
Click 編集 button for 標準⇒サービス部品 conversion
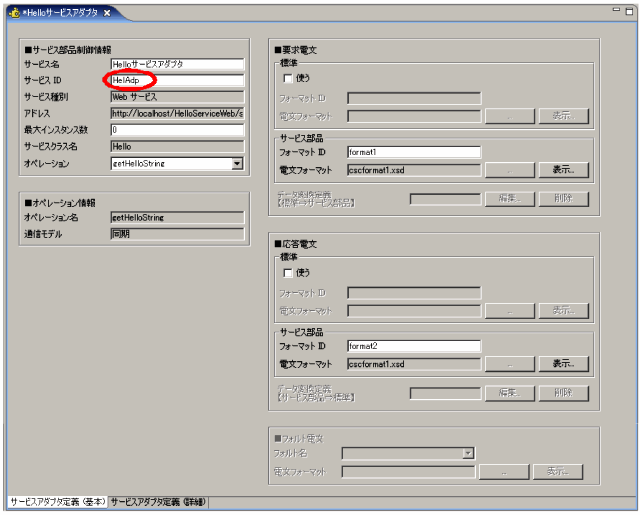(510, 199)
